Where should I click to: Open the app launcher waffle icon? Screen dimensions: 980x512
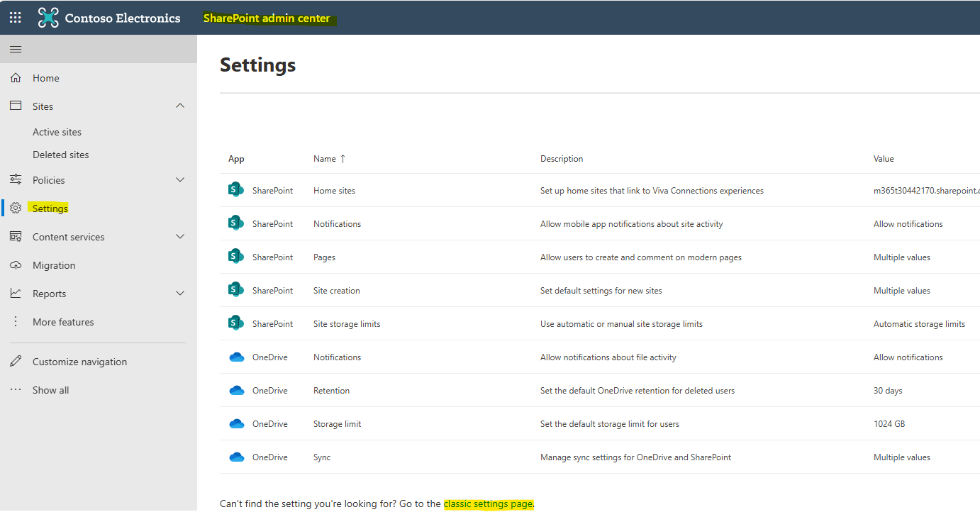pos(15,18)
